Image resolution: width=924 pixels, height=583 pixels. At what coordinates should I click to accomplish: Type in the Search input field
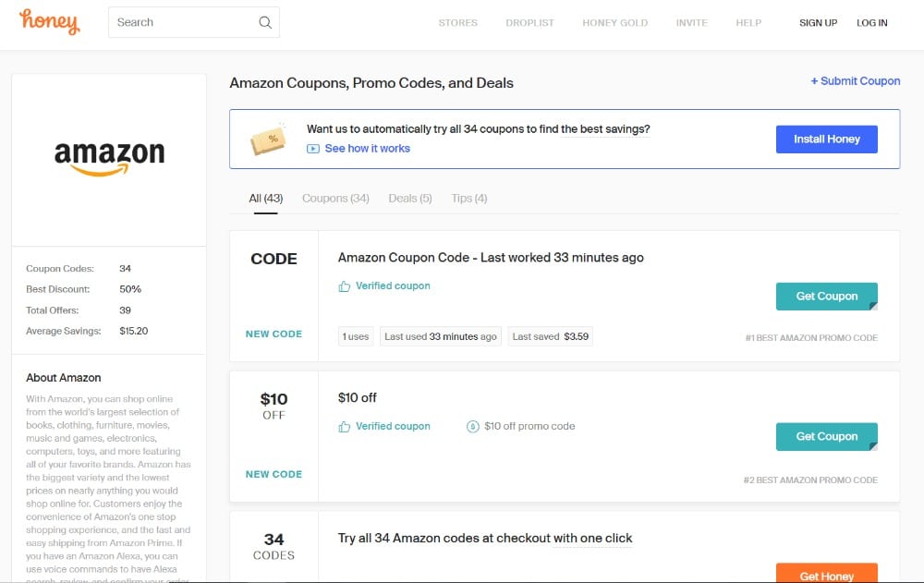tap(182, 22)
